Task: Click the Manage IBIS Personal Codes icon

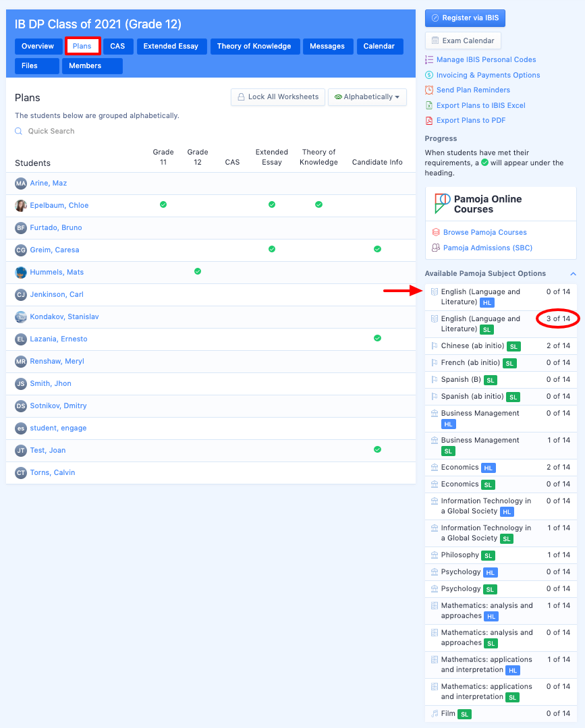Action: [x=429, y=60]
